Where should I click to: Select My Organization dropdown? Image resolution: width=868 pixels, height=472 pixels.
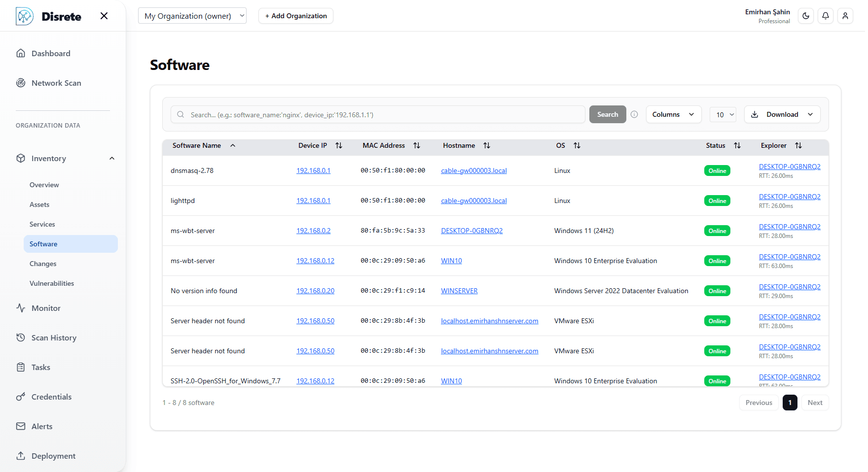point(192,16)
